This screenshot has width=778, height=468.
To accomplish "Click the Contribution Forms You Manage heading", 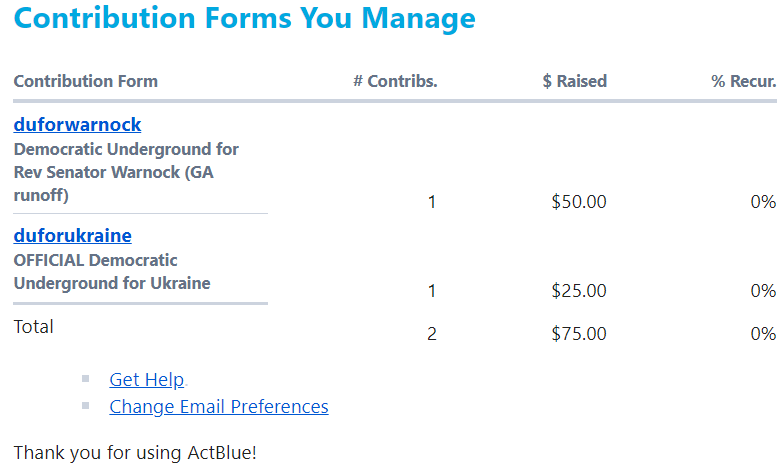I will pos(245,18).
